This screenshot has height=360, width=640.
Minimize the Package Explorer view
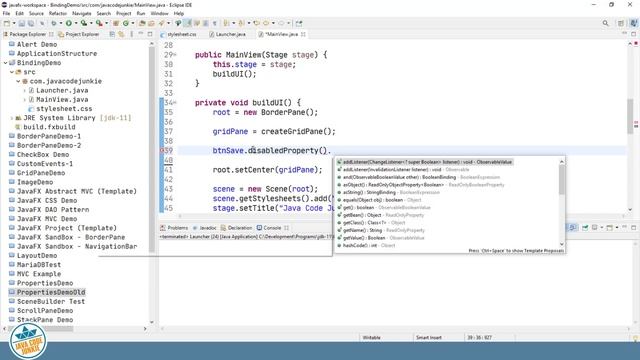tap(141, 34)
